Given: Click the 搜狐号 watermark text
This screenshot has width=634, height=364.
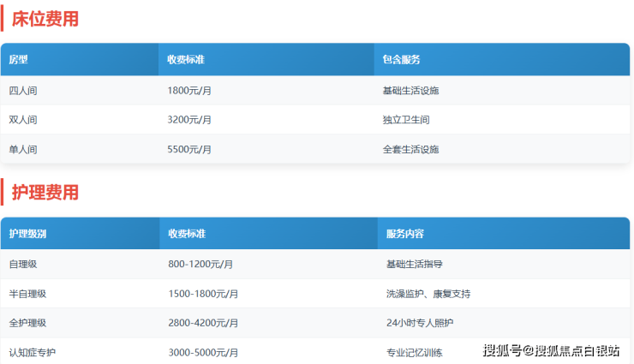Looking at the screenshot, I should [503, 350].
